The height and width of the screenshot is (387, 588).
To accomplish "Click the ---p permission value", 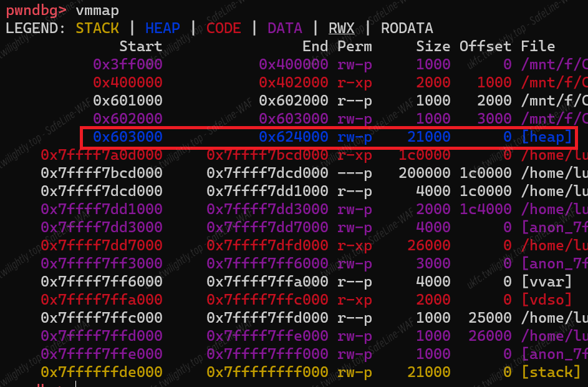I will click(x=355, y=173).
